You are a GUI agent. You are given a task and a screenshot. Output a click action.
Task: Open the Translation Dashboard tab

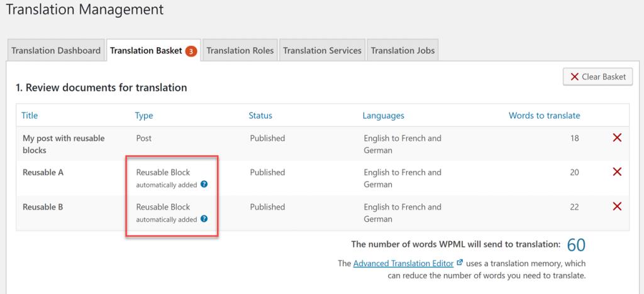[x=55, y=51]
